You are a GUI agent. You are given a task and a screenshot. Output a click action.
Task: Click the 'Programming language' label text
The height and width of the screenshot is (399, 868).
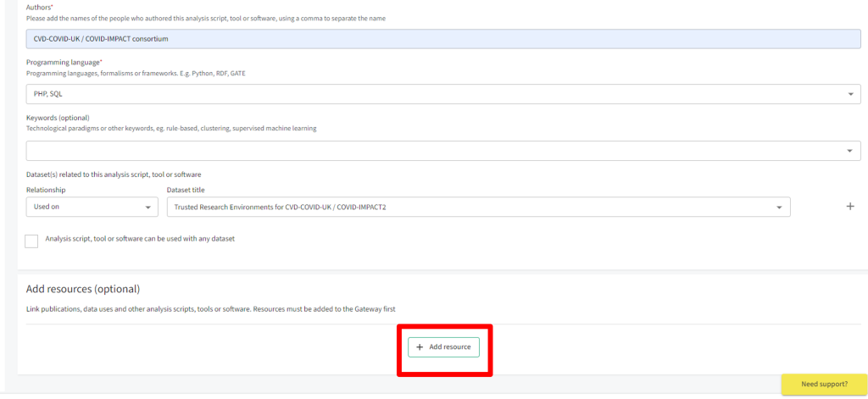(x=64, y=63)
